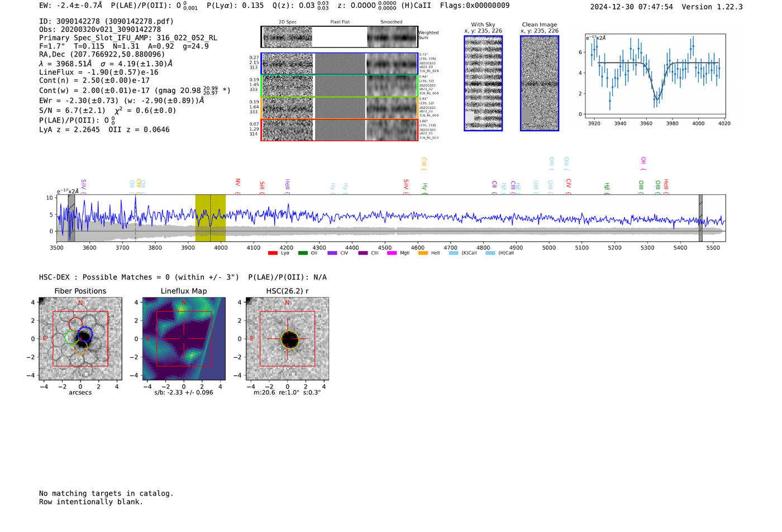This screenshot has width=782, height=532.
Task: Open the Lineflux Map panel
Action: click(184, 339)
